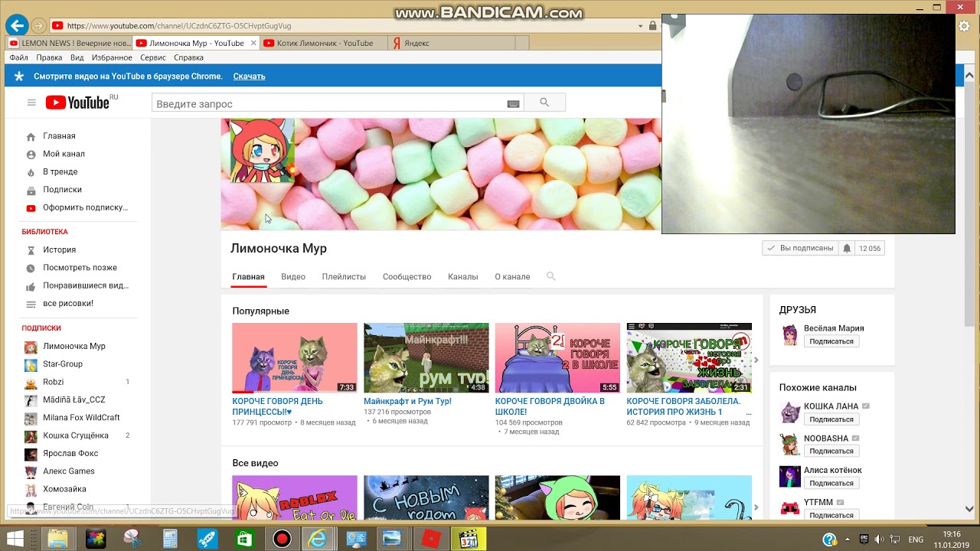
Task: Click the search magnifier button
Action: pyautogui.click(x=544, y=103)
